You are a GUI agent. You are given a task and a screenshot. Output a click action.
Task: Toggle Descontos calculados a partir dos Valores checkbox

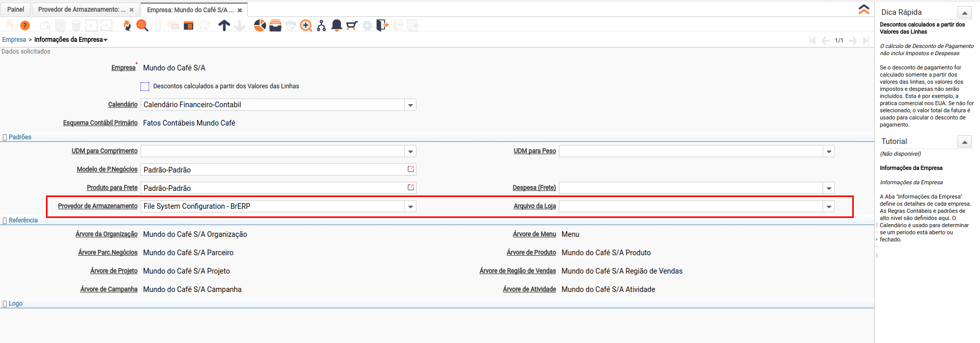(x=145, y=86)
